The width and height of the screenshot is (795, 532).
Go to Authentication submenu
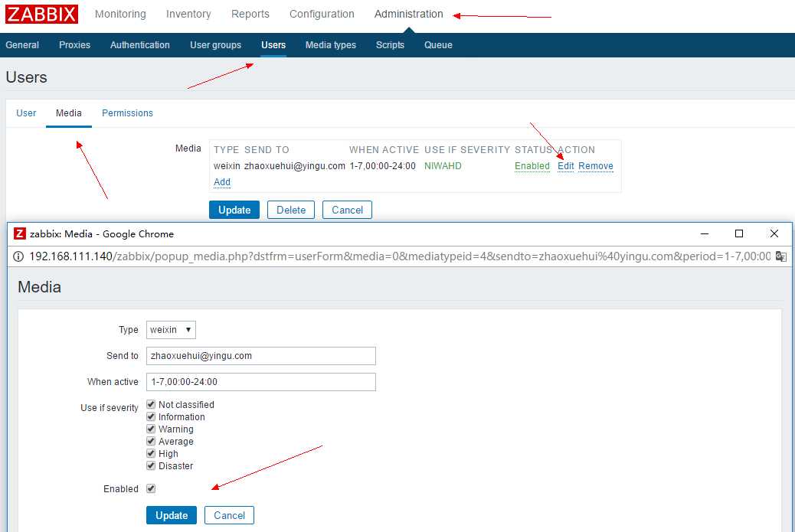[x=140, y=45]
